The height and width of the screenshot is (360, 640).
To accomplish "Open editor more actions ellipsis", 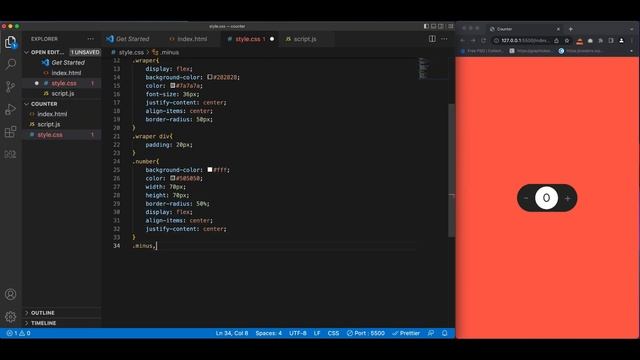I will (x=444, y=39).
